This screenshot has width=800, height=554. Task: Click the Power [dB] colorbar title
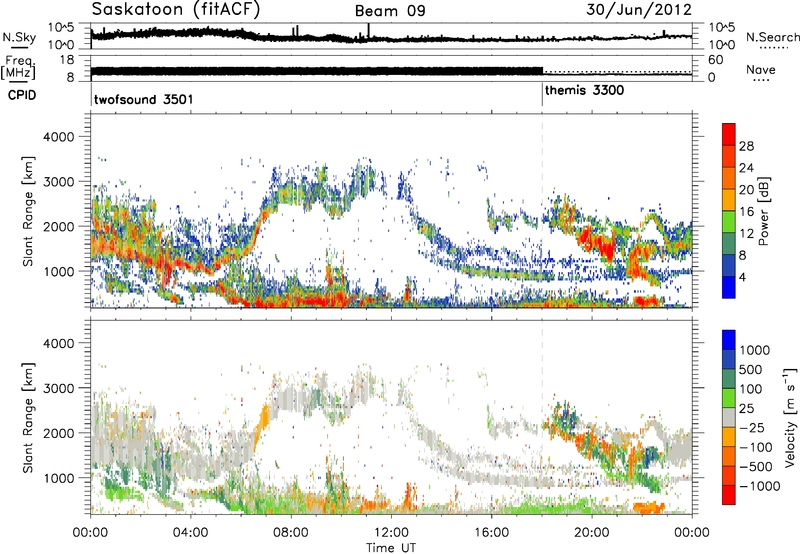[x=763, y=212]
